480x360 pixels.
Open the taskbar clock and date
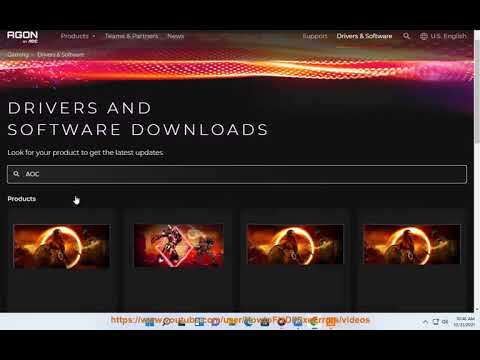coord(465,322)
